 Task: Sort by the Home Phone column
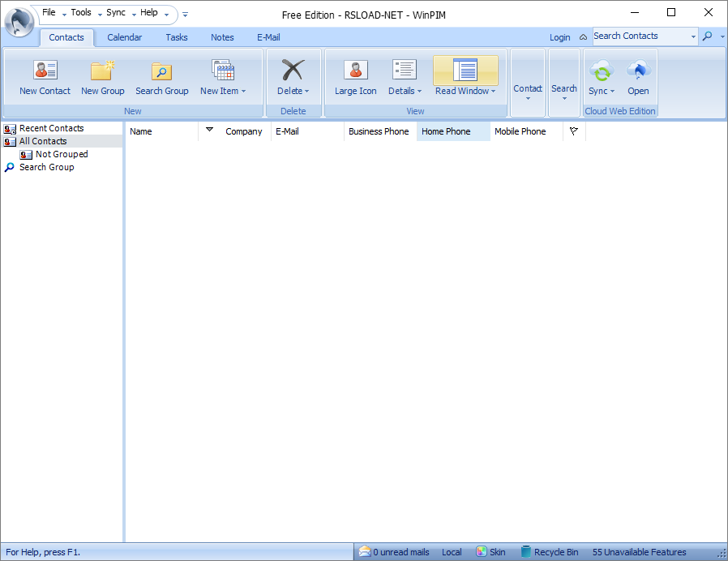(x=453, y=131)
